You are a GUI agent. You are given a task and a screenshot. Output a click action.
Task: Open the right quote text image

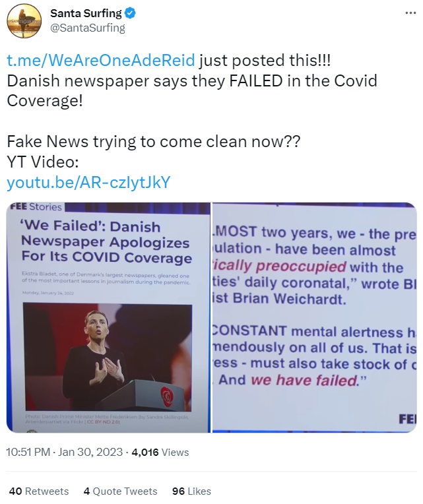314,317
